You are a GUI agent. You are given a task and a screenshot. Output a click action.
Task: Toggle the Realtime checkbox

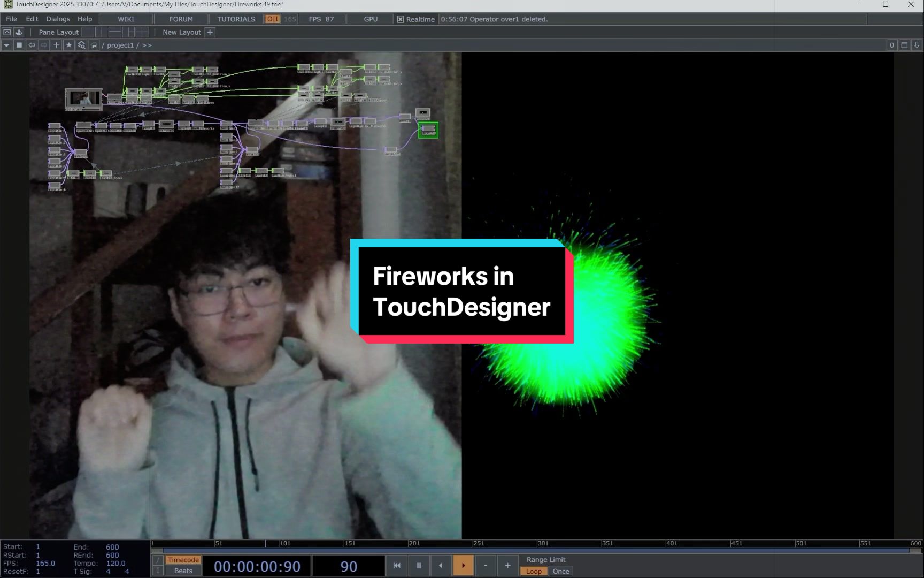coord(400,19)
